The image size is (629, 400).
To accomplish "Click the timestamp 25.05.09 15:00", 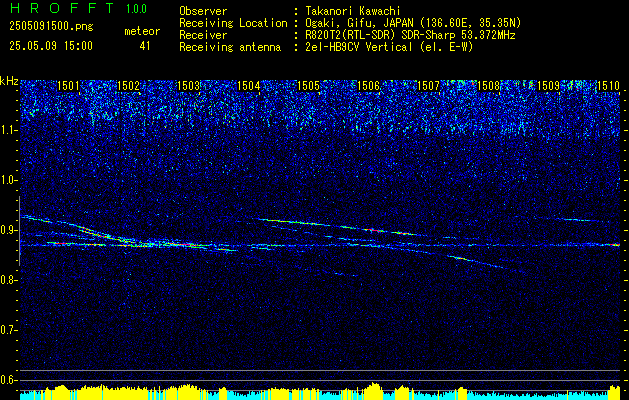I will [51, 46].
